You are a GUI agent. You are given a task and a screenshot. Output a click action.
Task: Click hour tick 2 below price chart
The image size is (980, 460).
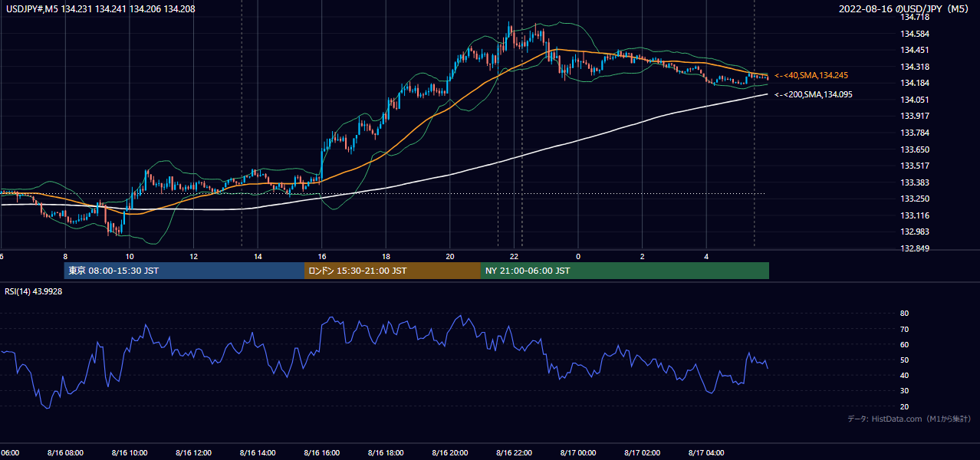(643, 256)
